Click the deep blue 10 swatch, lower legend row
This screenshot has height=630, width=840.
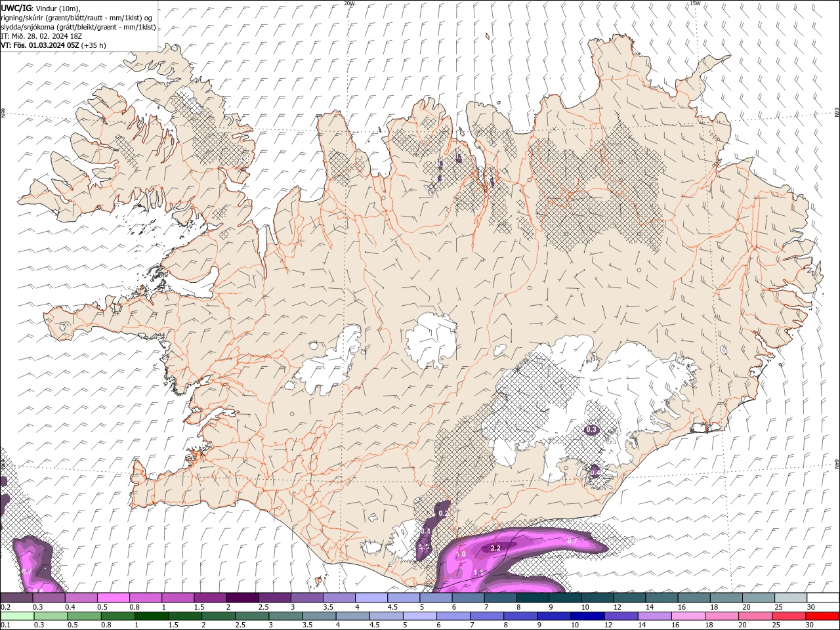point(587,616)
